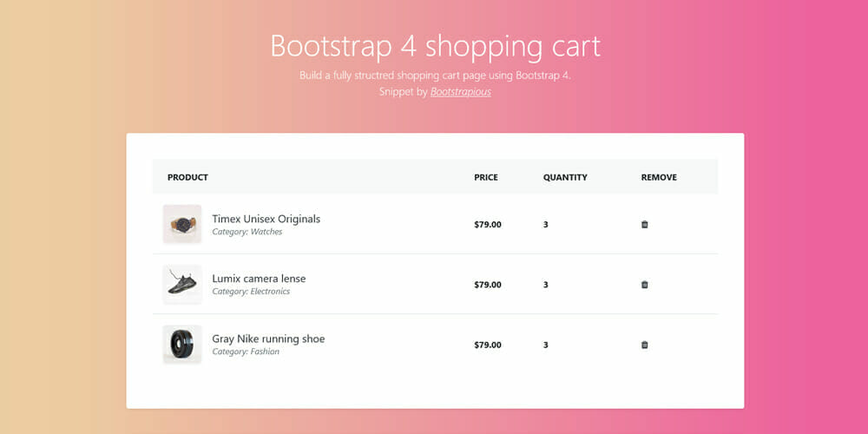Click the Bootstrap 4 shopping cart heading

[435, 46]
